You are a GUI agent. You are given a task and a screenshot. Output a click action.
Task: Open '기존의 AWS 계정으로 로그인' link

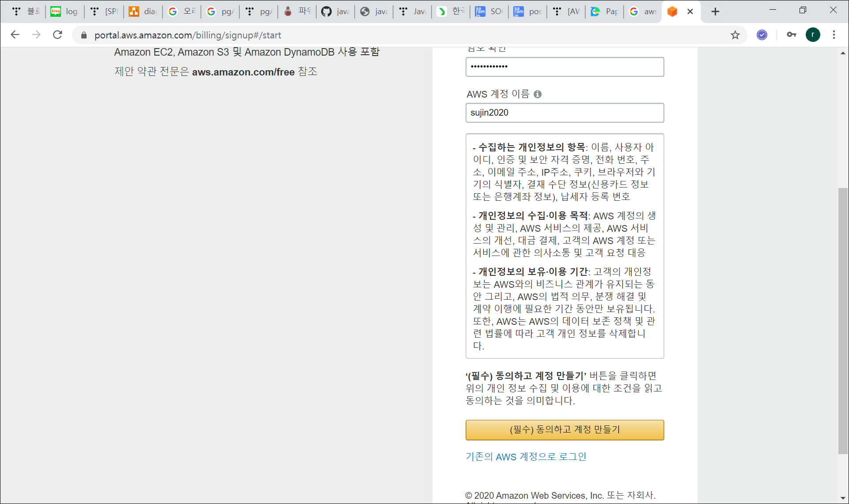point(526,457)
